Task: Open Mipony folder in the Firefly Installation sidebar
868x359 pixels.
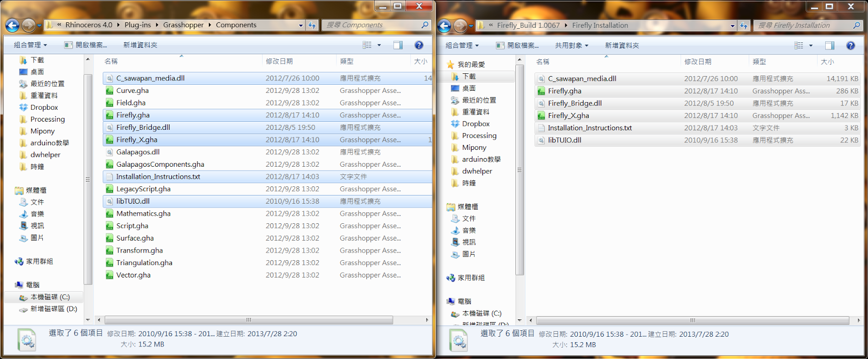Action: (474, 148)
